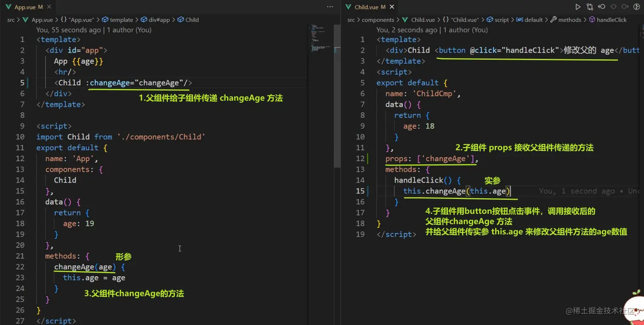Click the <div id="app"> code line
Image resolution: width=644 pixels, height=325 pixels.
[x=76, y=50]
